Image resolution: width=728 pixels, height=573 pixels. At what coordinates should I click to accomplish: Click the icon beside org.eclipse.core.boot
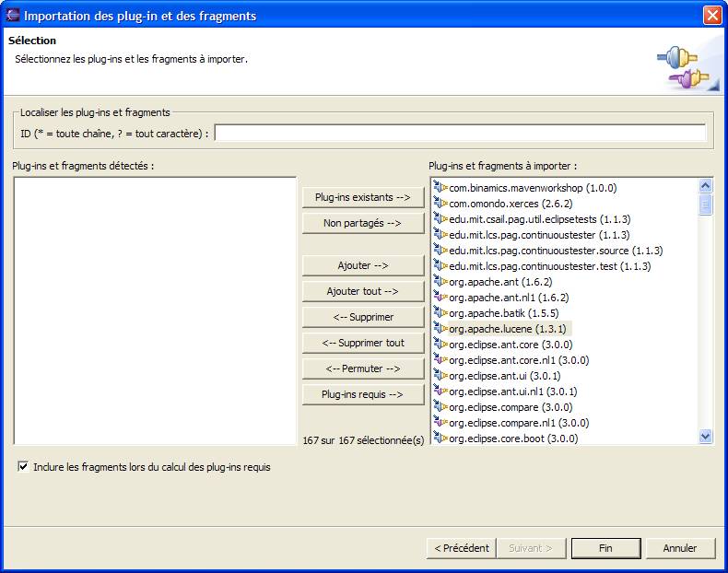(440, 439)
